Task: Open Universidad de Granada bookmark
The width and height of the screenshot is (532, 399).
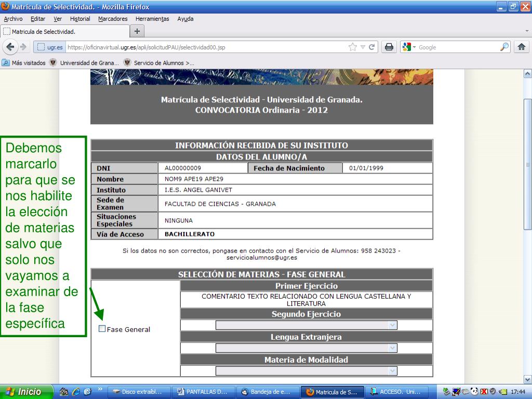Action: pyautogui.click(x=85, y=63)
